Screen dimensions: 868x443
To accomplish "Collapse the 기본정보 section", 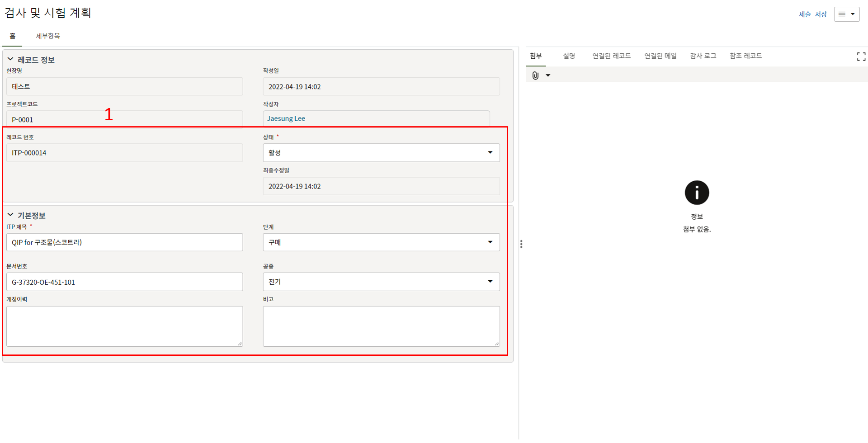I will (x=10, y=215).
